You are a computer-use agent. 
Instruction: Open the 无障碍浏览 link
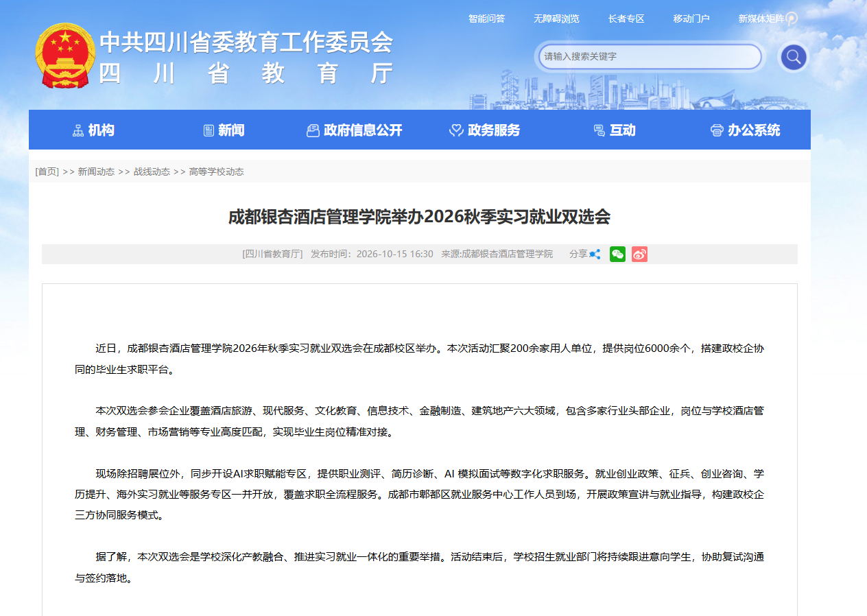[556, 19]
